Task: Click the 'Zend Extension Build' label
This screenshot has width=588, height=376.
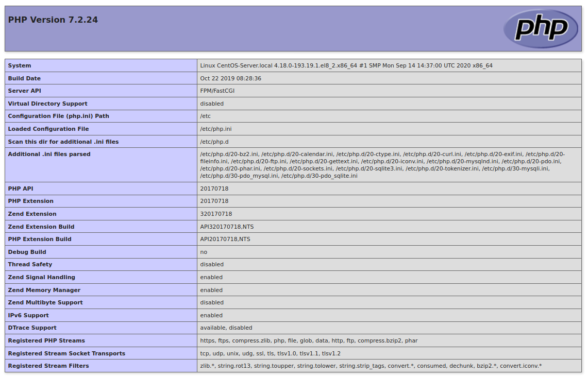Action: [41, 227]
